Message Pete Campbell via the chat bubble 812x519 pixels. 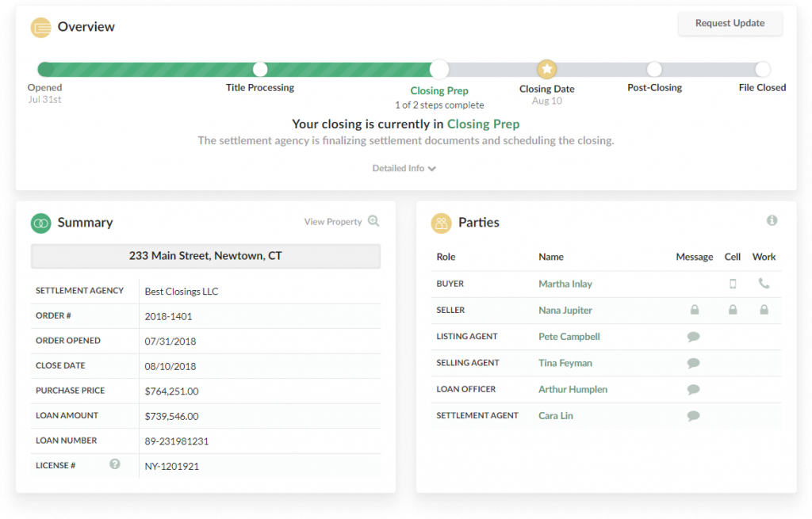point(694,336)
